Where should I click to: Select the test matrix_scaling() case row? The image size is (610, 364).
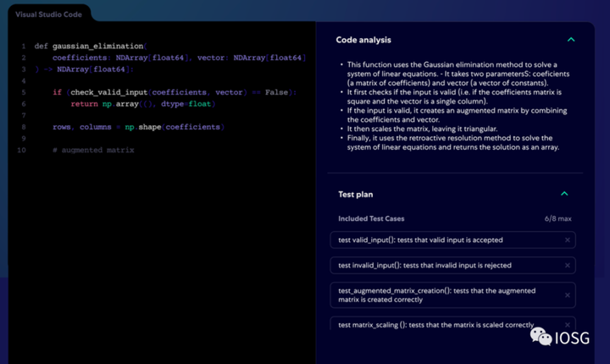452,324
